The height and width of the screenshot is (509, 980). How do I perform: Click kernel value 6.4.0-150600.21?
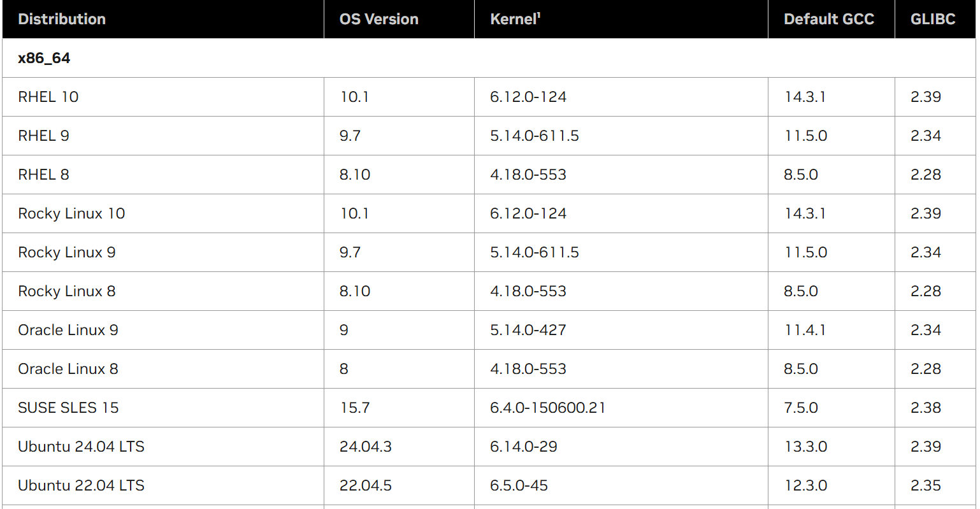pyautogui.click(x=547, y=408)
